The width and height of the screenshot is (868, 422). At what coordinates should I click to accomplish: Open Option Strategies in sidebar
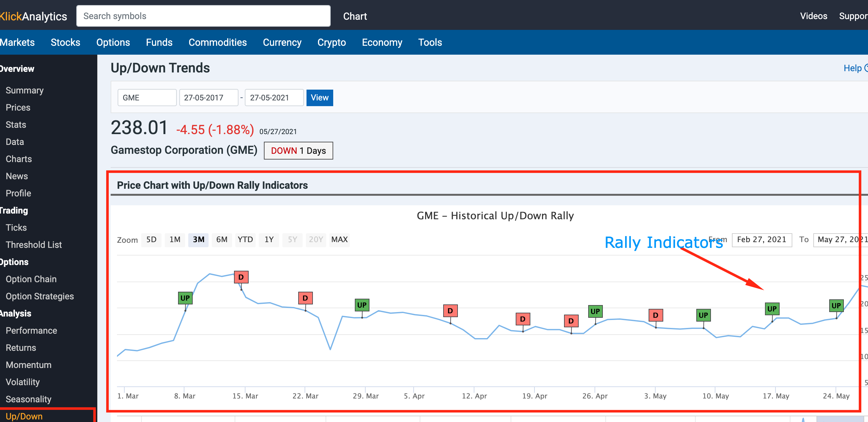40,296
